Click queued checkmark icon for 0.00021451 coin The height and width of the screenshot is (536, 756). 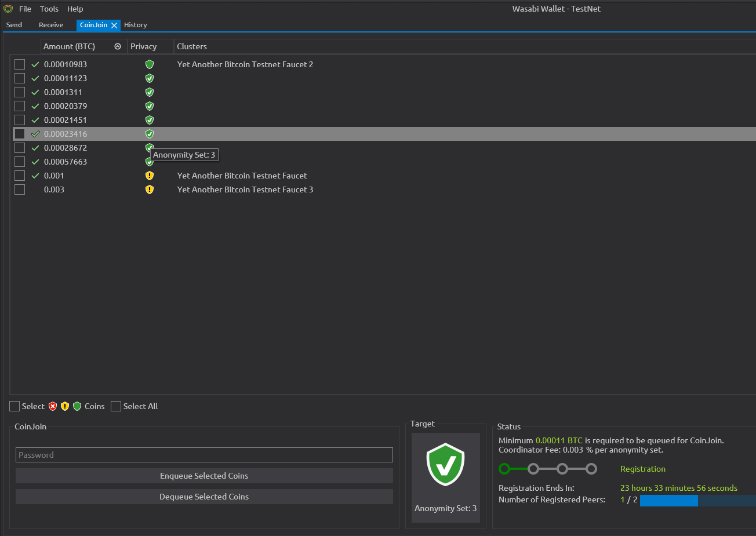[x=35, y=120]
